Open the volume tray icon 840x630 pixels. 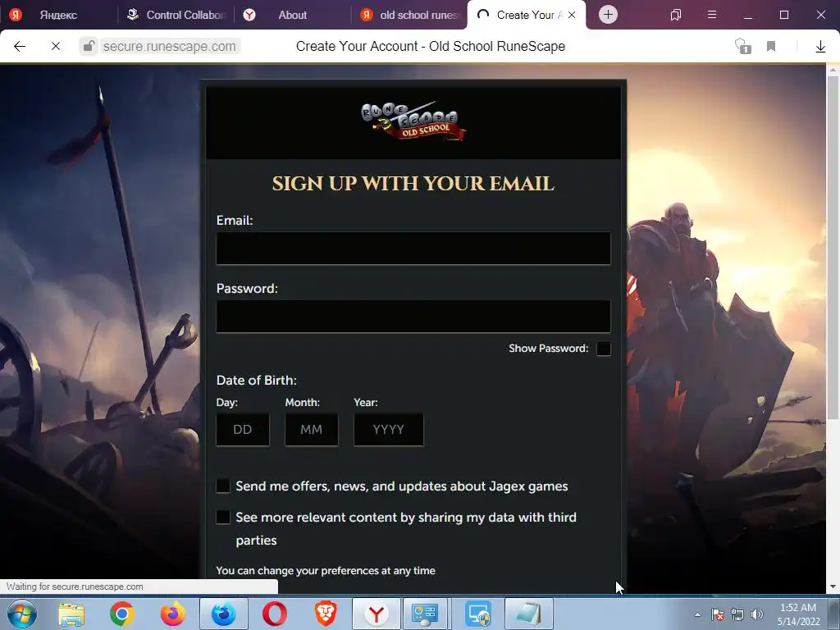756,614
